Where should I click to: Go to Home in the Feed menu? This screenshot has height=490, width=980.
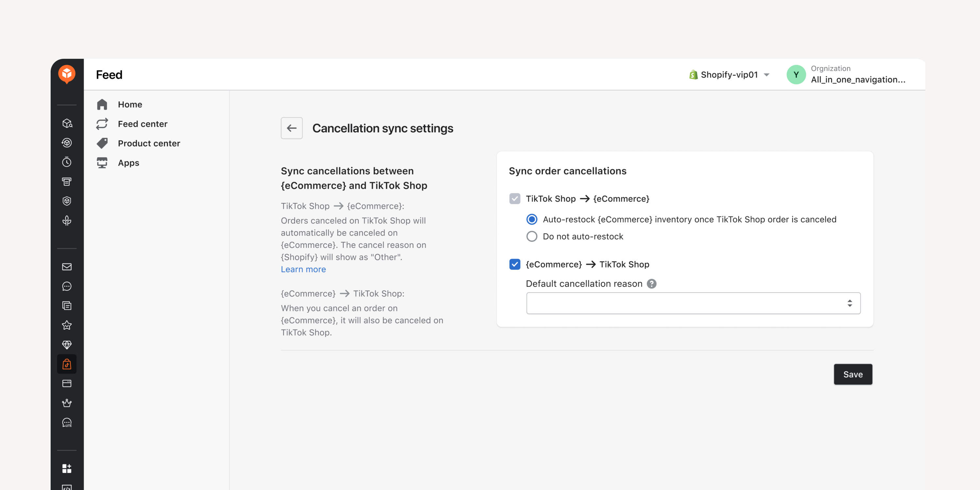click(x=130, y=104)
